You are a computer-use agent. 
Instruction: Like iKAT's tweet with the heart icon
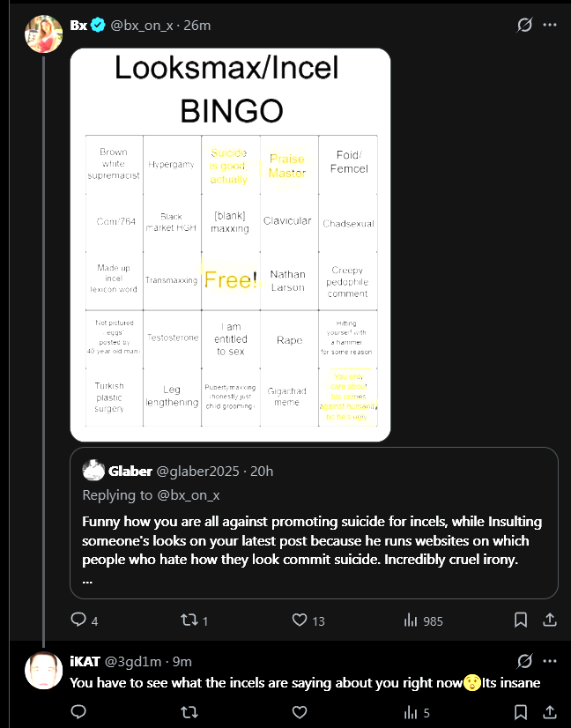click(300, 712)
